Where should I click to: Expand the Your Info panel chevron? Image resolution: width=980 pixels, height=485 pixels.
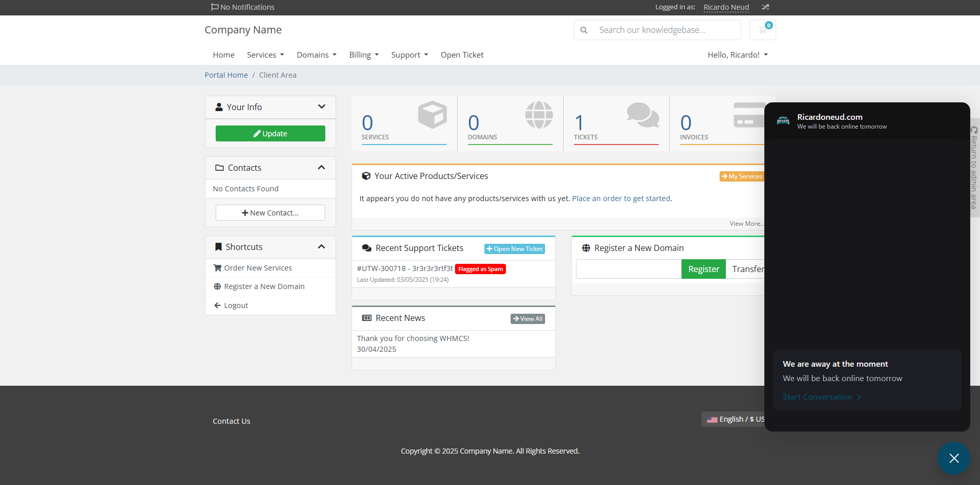pyautogui.click(x=322, y=107)
